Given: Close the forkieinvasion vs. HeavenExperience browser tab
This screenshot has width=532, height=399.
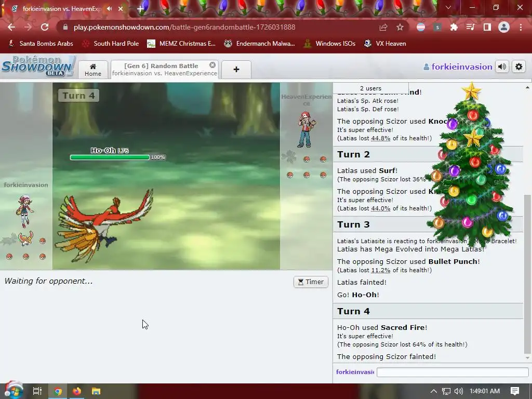Looking at the screenshot, I should (x=121, y=9).
